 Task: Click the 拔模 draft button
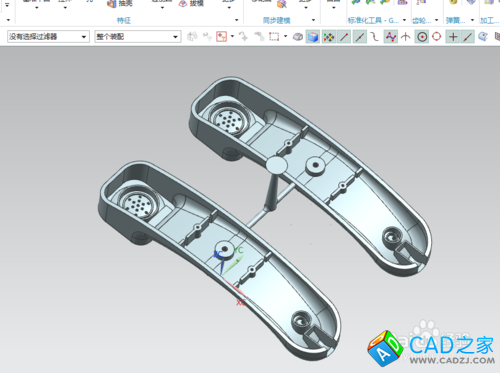click(191, 4)
